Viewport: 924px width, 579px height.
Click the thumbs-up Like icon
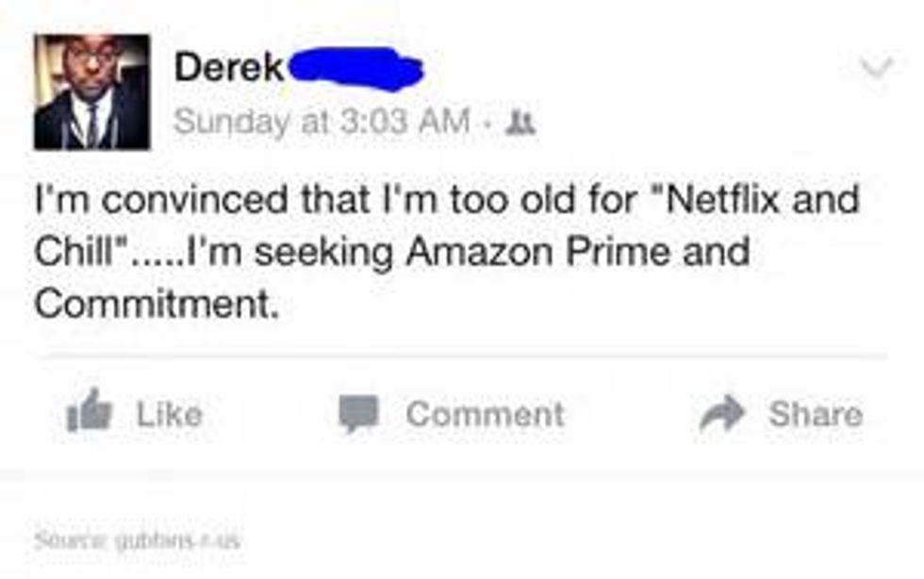pyautogui.click(x=90, y=413)
